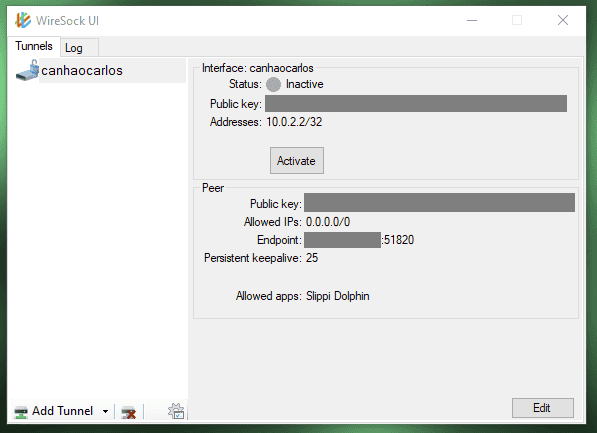597x433 pixels.
Task: Minimize the WireSock UI window
Action: [x=472, y=20]
